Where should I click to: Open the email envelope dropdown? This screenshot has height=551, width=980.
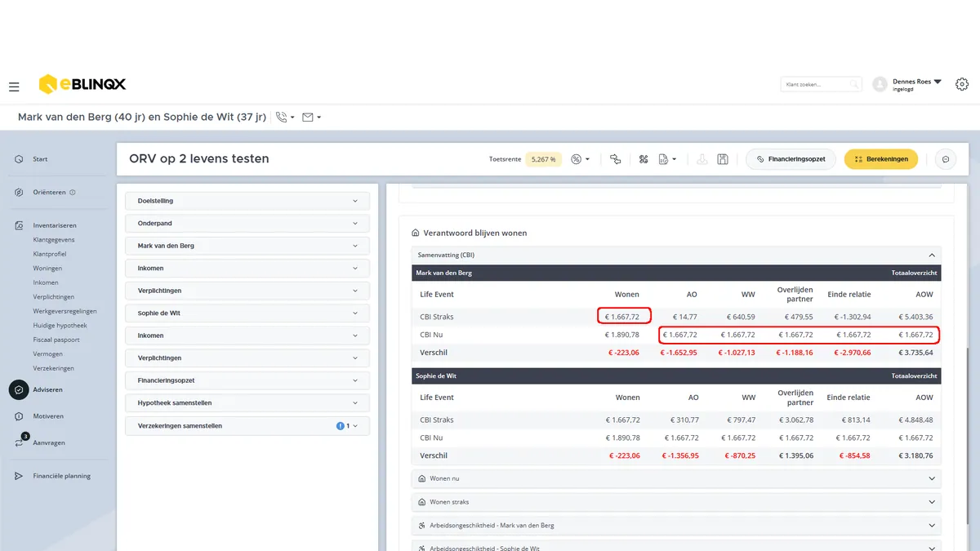(x=311, y=118)
